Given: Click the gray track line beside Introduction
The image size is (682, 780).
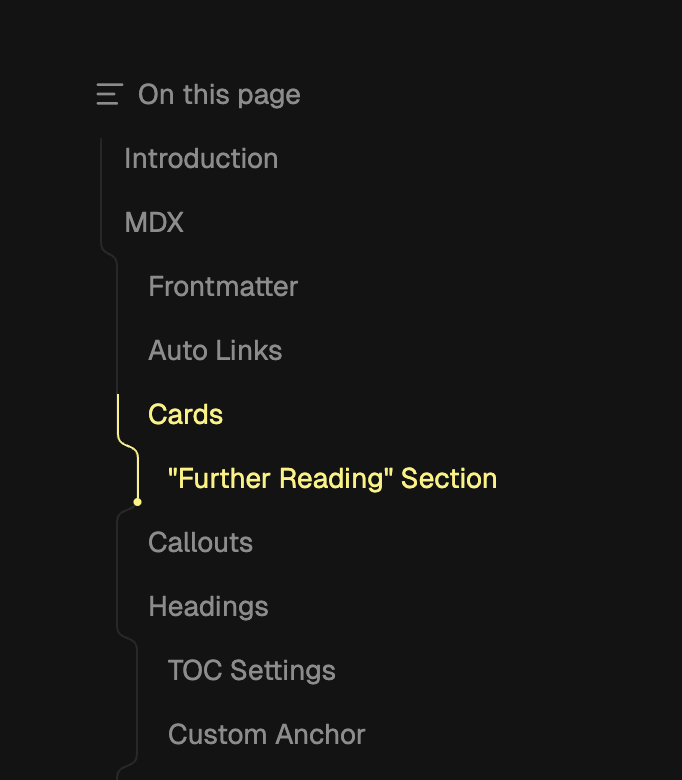Looking at the screenshot, I should [101, 159].
